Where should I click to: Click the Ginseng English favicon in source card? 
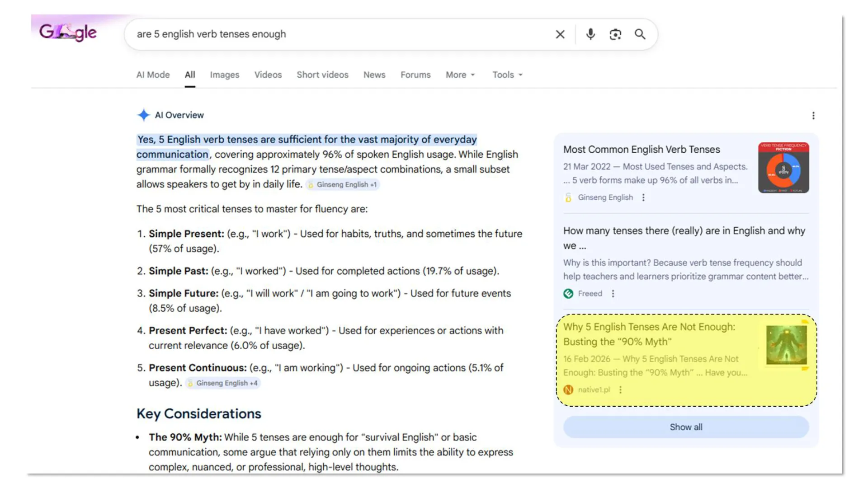click(x=568, y=197)
